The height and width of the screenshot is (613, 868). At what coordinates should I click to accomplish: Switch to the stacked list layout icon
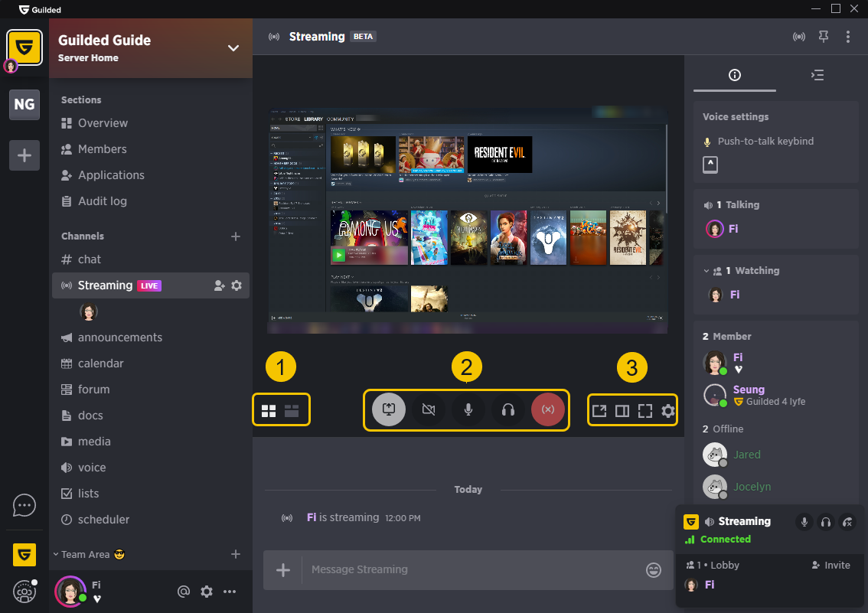pyautogui.click(x=292, y=410)
